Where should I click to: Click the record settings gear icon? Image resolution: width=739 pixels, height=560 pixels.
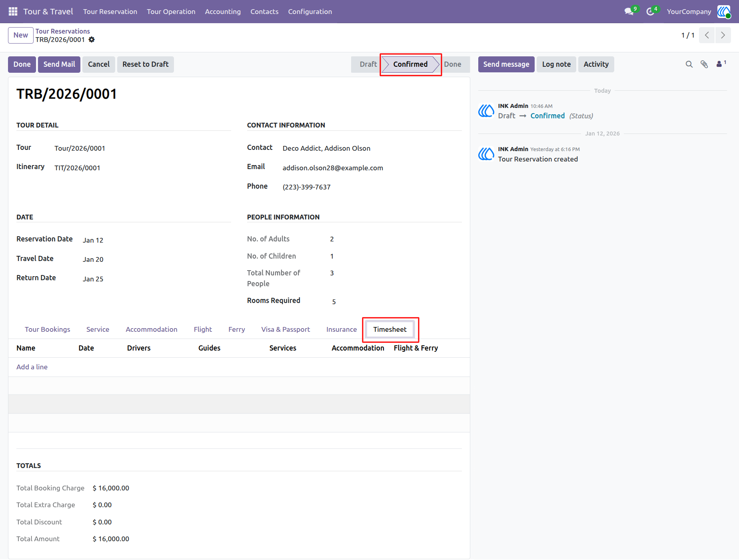(x=92, y=40)
